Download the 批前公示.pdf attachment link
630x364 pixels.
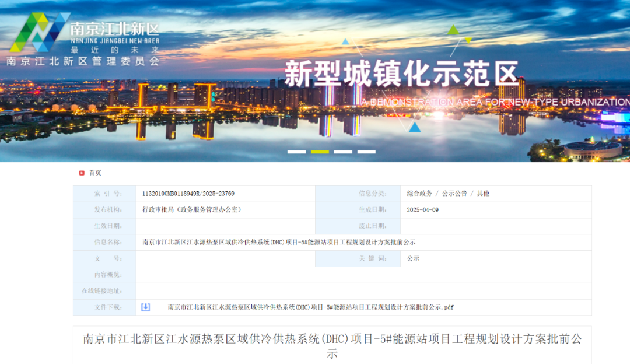(x=310, y=307)
